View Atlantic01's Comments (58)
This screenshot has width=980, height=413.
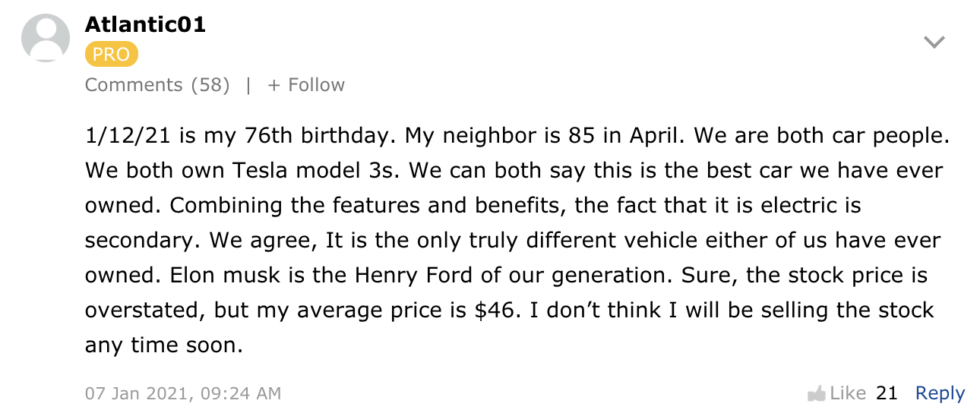pos(157,85)
